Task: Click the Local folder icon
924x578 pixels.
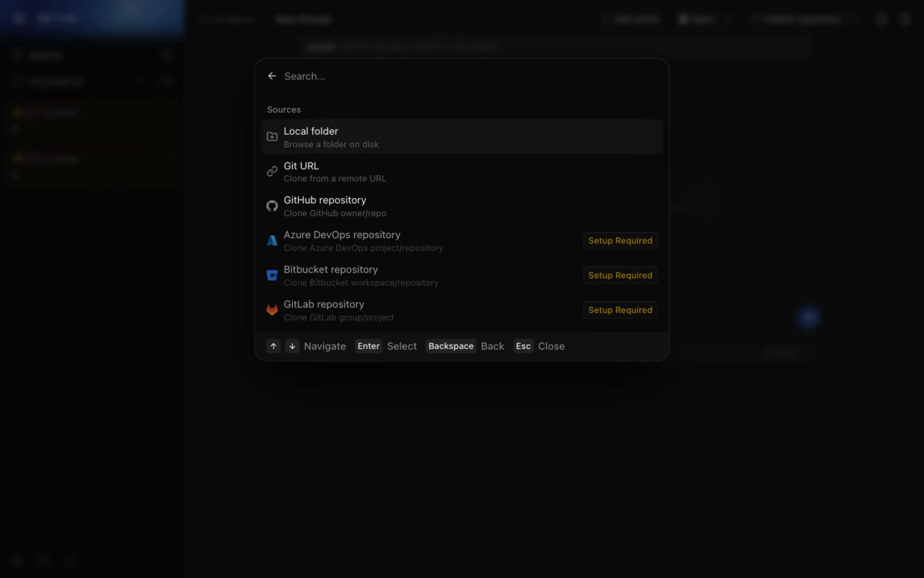Action: [272, 137]
